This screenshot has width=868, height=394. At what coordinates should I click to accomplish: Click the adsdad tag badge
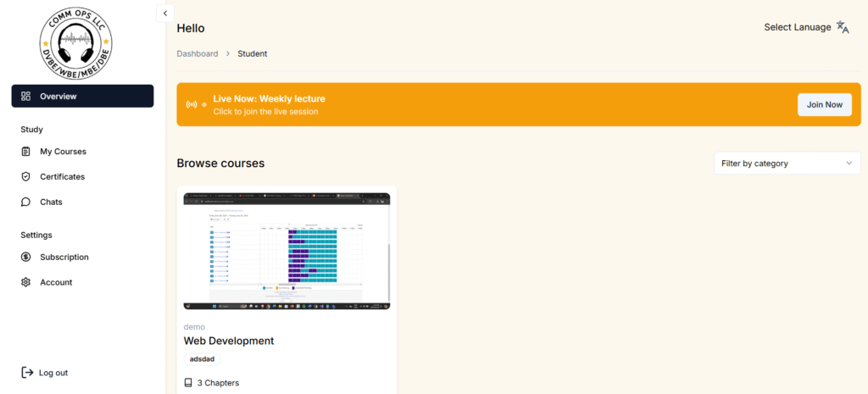(x=202, y=359)
